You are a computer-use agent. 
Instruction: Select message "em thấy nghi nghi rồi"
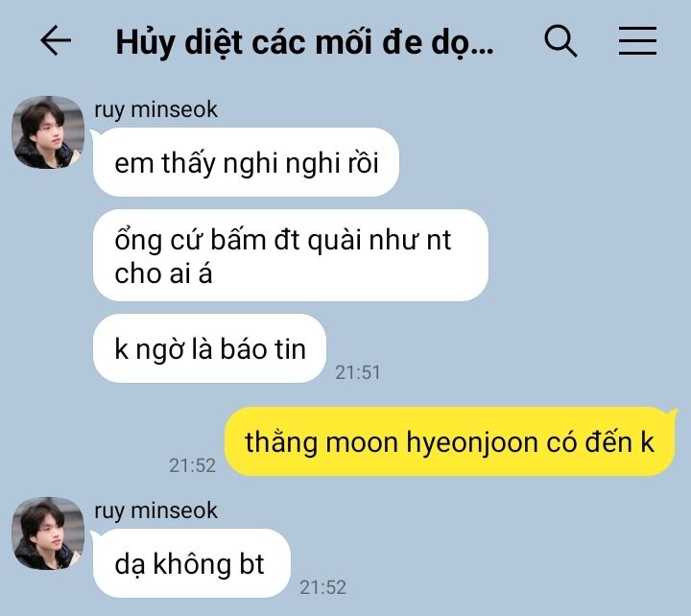click(x=246, y=162)
